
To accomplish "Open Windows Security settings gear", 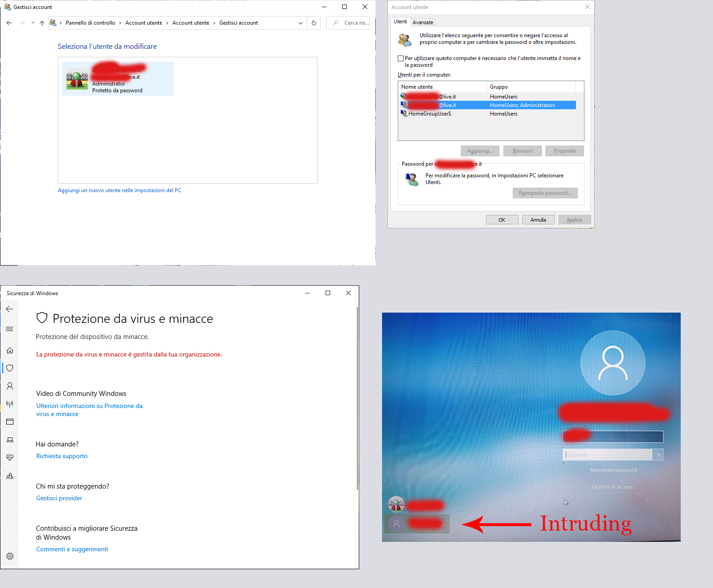I will [x=10, y=556].
